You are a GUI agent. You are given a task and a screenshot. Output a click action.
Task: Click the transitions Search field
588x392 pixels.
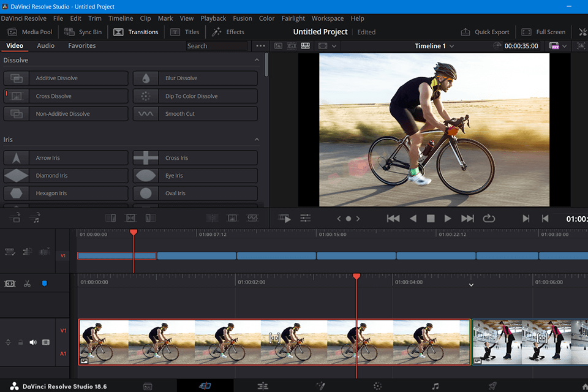tap(217, 46)
